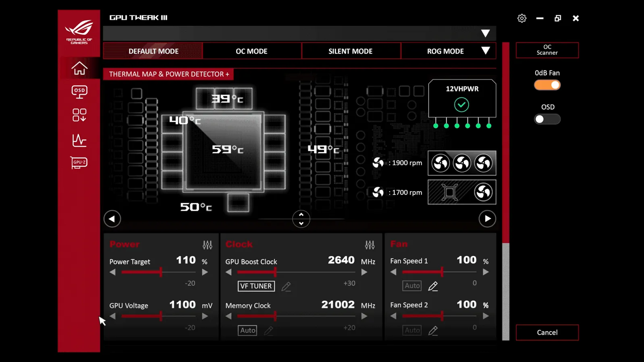Click the Cancel button

coord(547,333)
